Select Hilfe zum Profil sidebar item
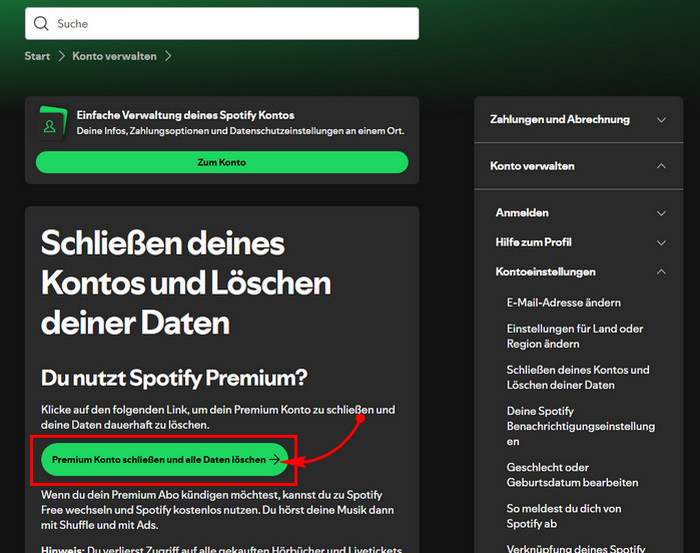The height and width of the screenshot is (553, 700). click(533, 242)
